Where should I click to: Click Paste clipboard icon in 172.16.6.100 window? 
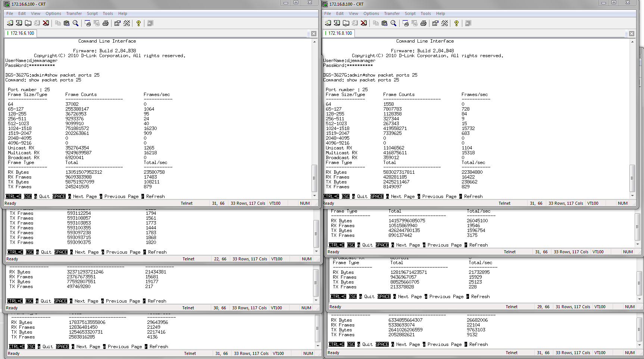[x=67, y=23]
